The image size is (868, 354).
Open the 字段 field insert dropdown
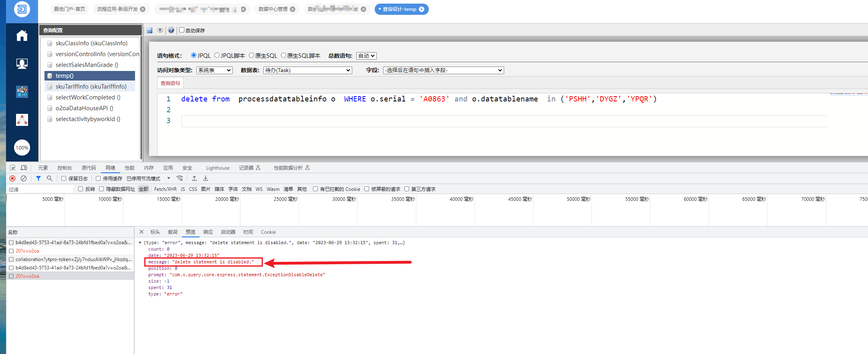444,70
